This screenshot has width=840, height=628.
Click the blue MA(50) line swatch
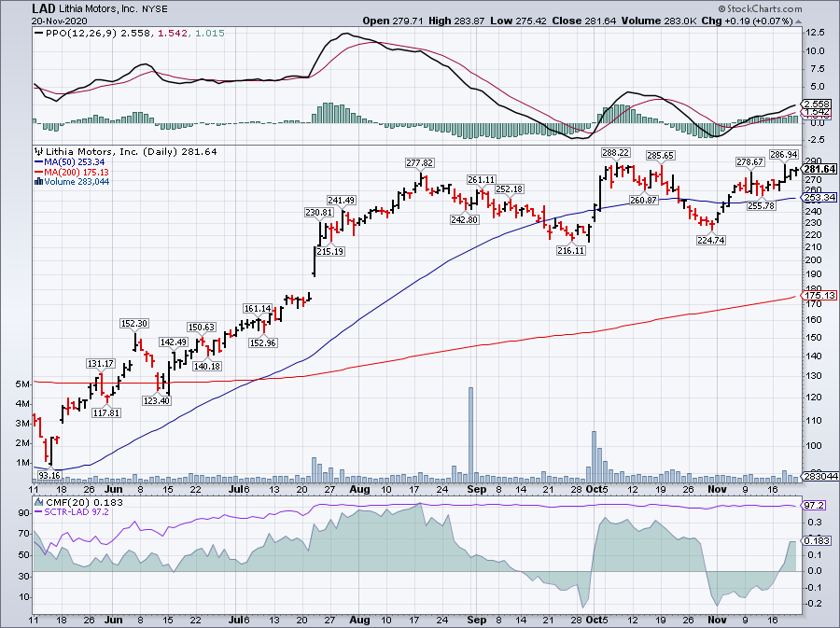[x=38, y=161]
